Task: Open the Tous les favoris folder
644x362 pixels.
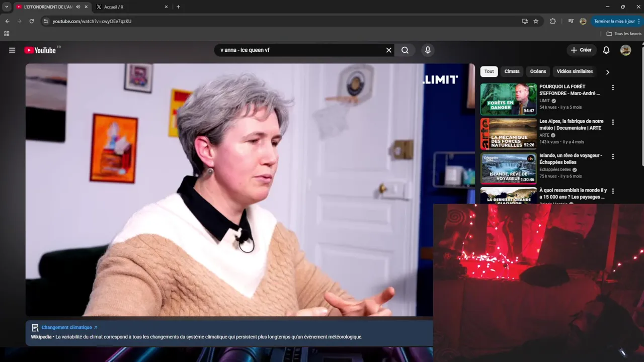Action: [624, 34]
